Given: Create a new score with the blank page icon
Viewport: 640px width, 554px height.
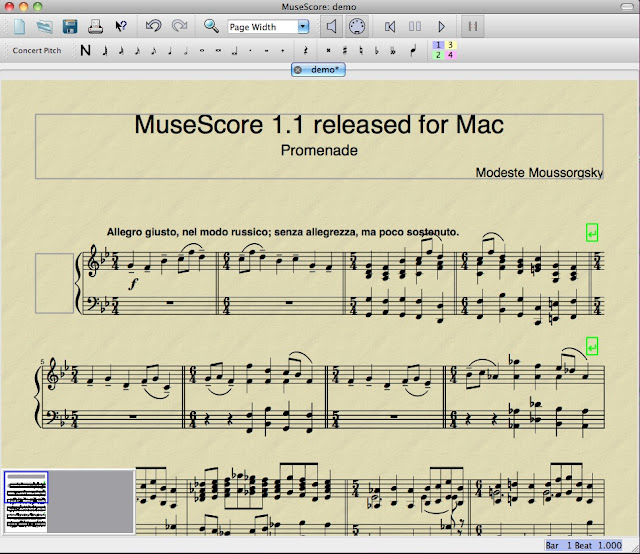Looking at the screenshot, I should (20, 27).
